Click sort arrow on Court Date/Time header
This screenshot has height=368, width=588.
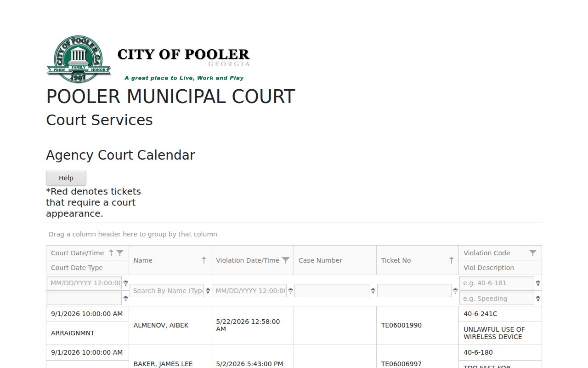pos(111,253)
